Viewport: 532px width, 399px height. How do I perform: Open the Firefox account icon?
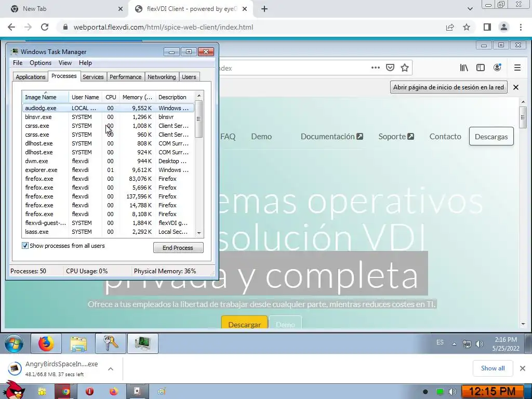pyautogui.click(x=497, y=68)
